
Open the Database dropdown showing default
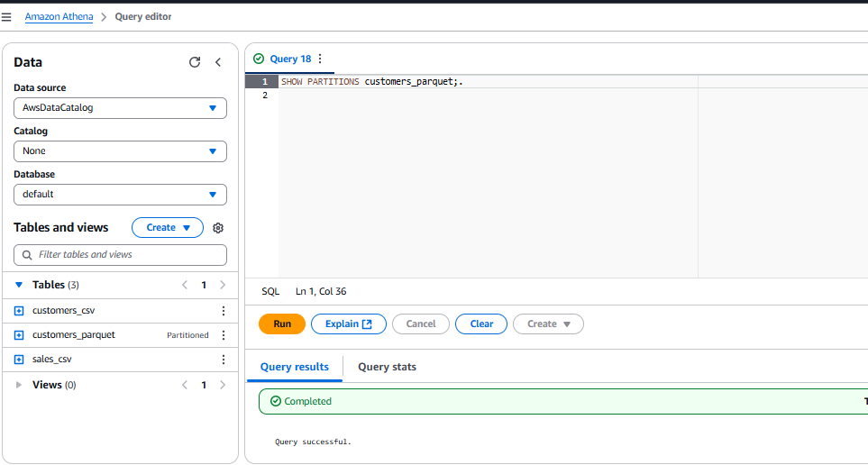120,195
